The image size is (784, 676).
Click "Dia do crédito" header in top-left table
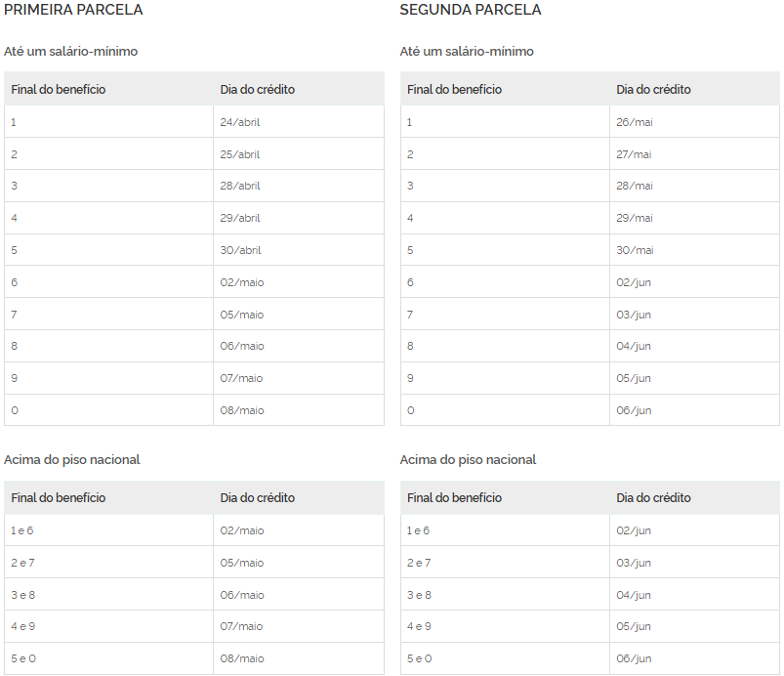(x=258, y=90)
